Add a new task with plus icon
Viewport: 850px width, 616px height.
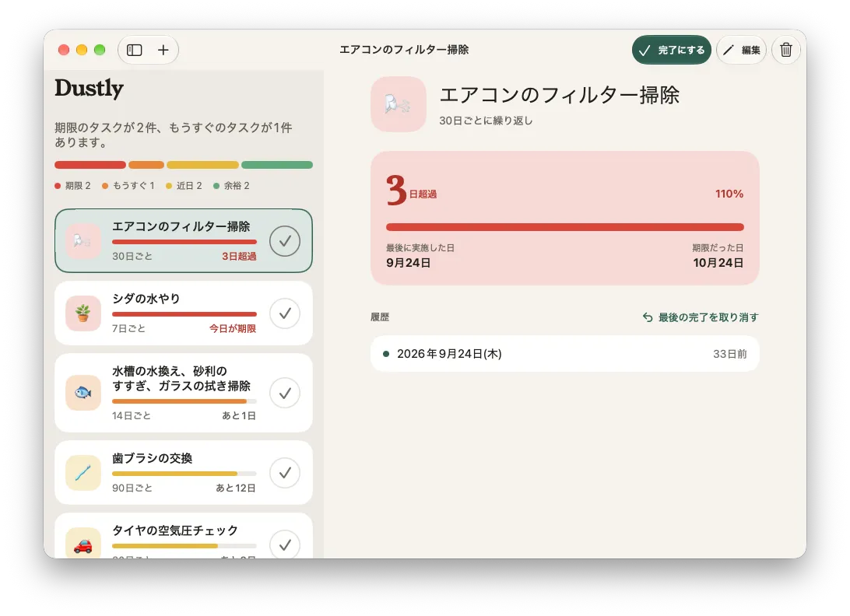[163, 50]
